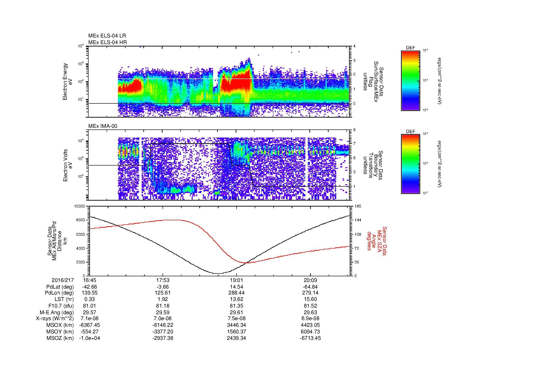Click the 'F10.7 (sfu)' row label

[x=61, y=306]
